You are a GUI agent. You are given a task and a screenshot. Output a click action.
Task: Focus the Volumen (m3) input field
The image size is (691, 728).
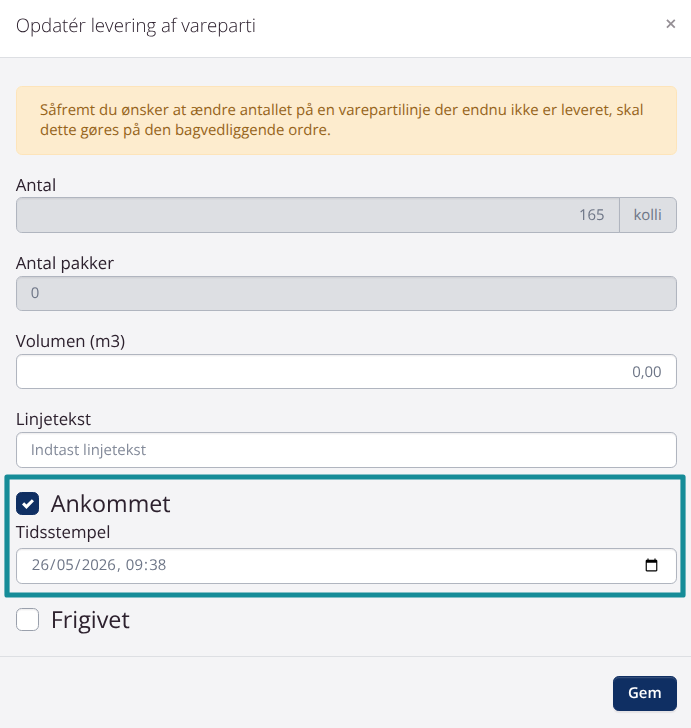(346, 371)
